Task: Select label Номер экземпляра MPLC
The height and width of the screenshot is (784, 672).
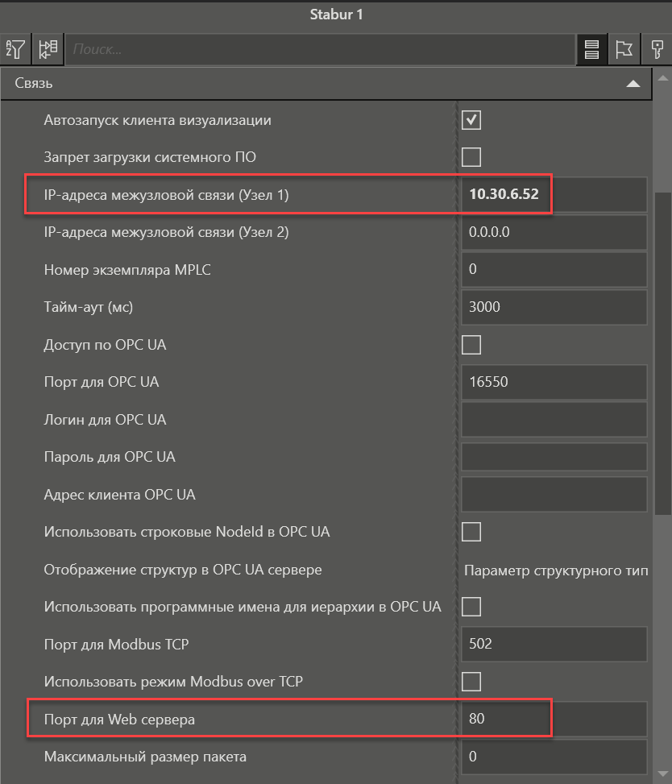Action: pyautogui.click(x=127, y=270)
